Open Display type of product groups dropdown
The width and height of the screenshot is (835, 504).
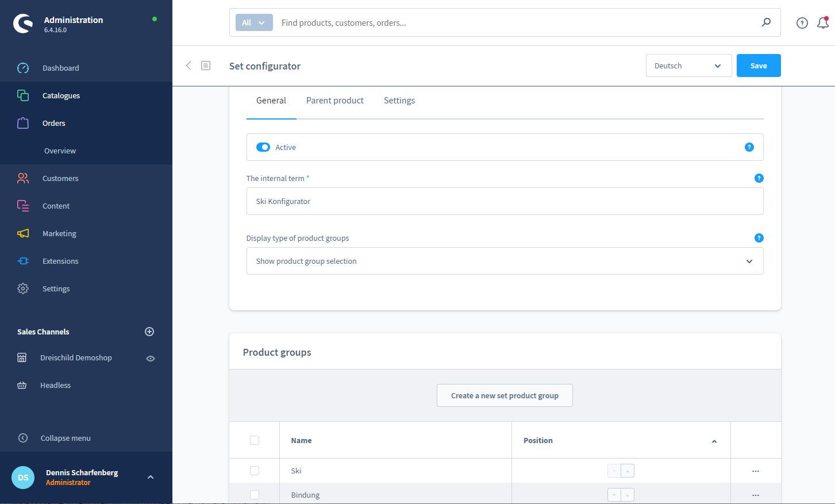coord(505,261)
